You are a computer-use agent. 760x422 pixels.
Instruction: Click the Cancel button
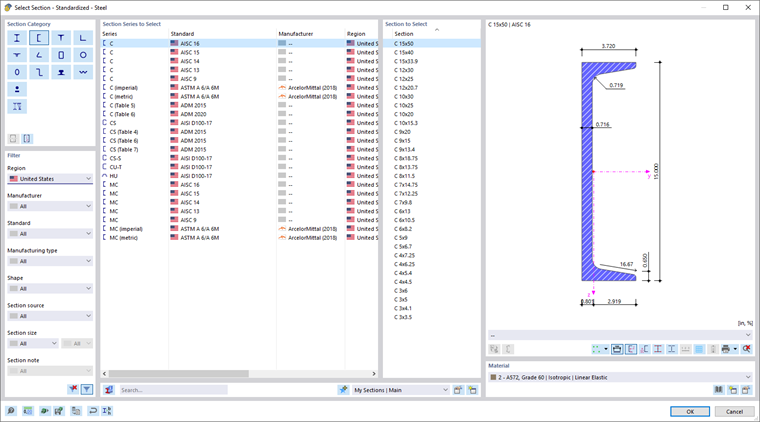click(734, 411)
